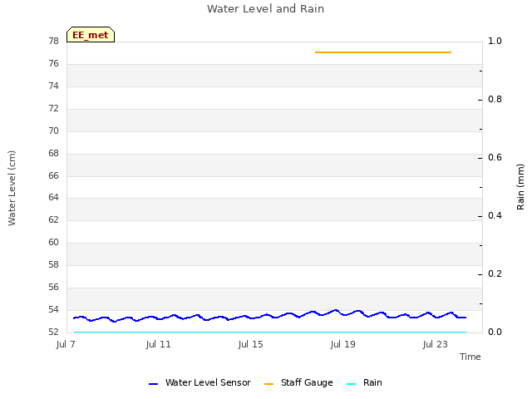Click the orange Staff Gauge line

click(x=383, y=52)
